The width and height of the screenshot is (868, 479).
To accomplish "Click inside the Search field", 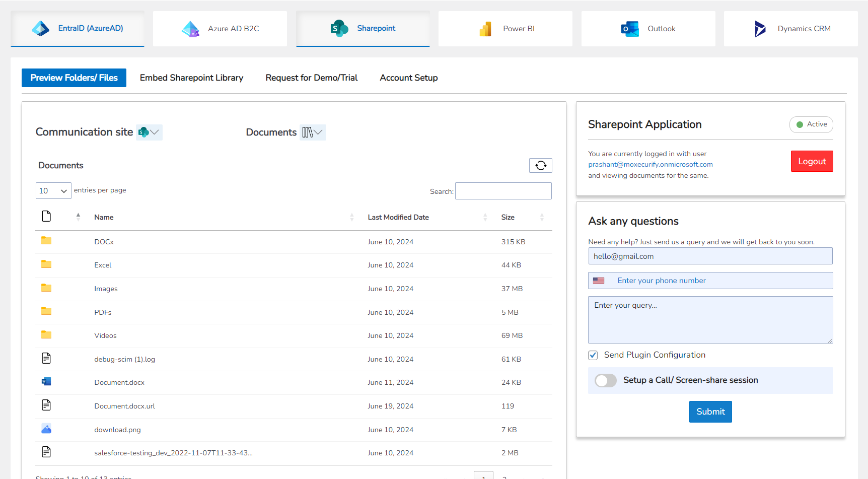I will pos(503,191).
